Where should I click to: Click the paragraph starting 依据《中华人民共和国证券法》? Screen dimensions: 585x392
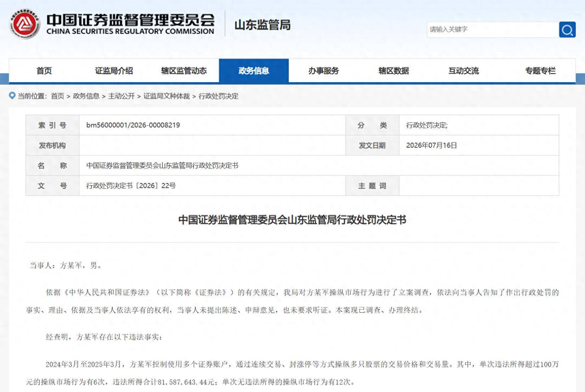coord(292,301)
